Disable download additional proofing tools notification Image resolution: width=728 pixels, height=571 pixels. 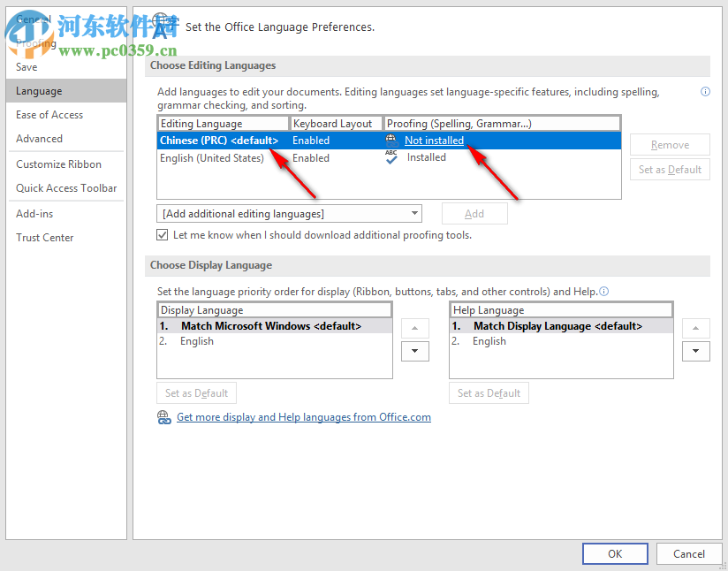coord(161,234)
